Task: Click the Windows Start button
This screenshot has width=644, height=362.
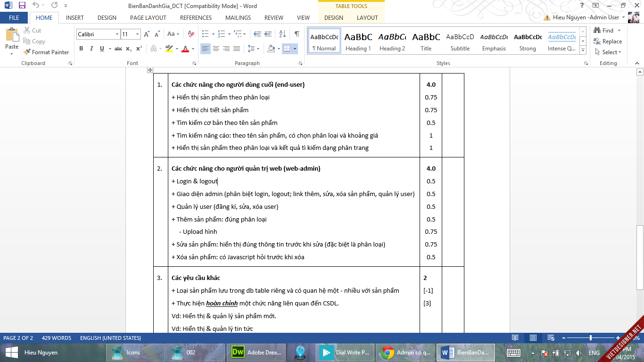Action: click(x=11, y=353)
